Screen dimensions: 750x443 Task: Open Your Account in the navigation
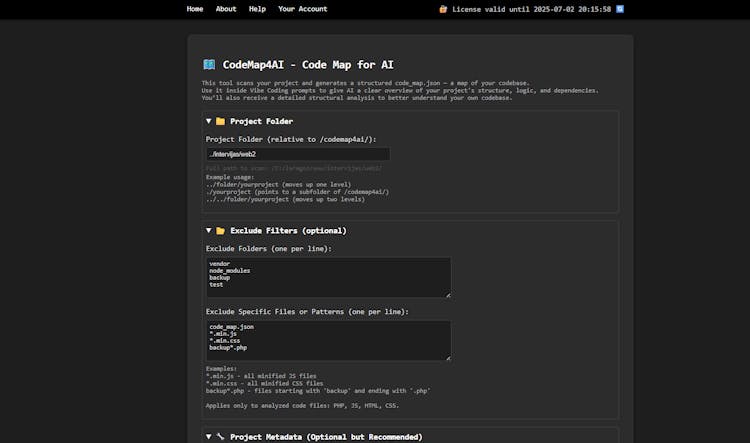coord(302,9)
